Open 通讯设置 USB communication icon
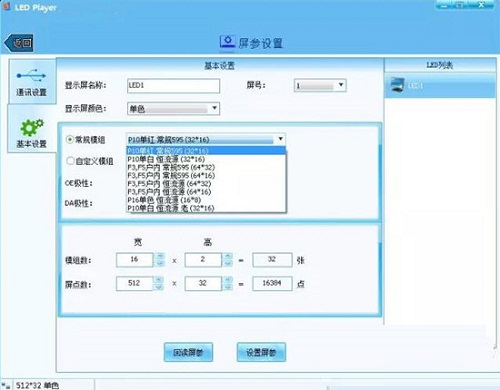 click(x=31, y=76)
